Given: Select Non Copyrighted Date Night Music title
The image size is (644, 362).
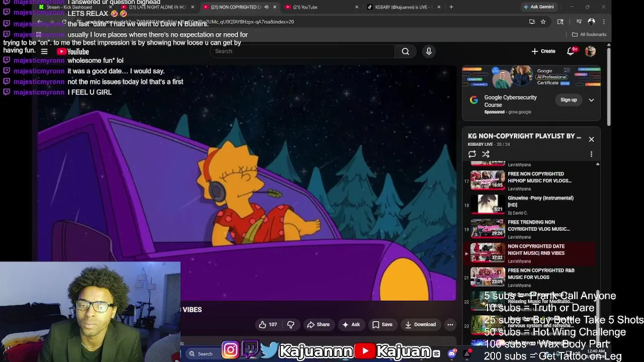Looking at the screenshot, I should coord(536,250).
